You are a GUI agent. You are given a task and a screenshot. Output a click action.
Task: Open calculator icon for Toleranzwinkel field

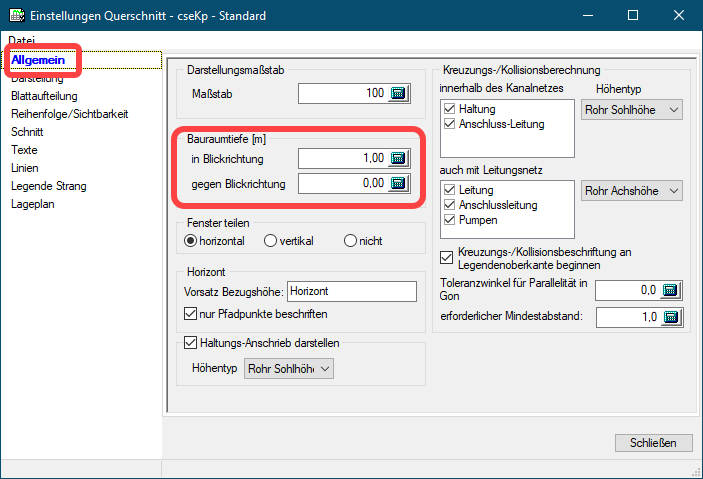pyautogui.click(x=671, y=291)
